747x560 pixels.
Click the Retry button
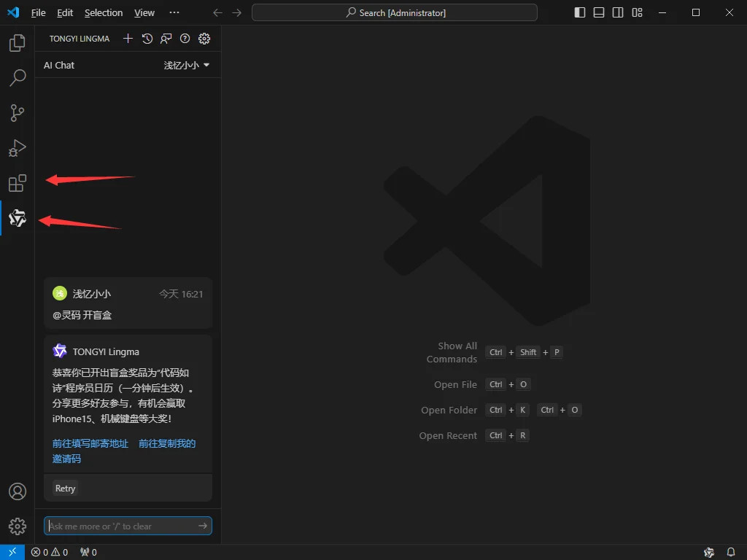(65, 489)
